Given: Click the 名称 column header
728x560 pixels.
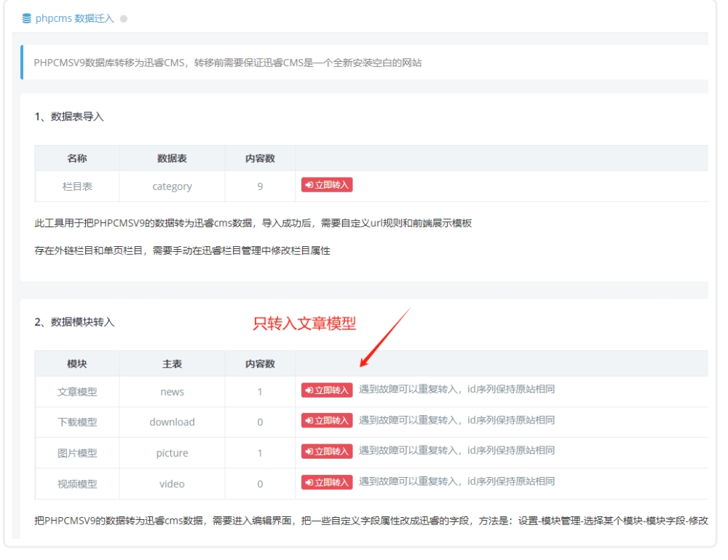Looking at the screenshot, I should pos(77,158).
